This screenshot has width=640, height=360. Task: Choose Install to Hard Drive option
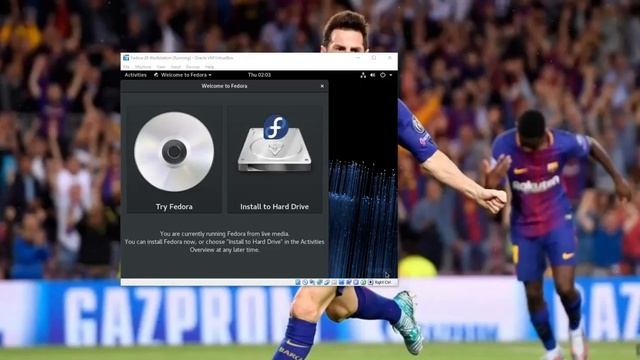click(274, 160)
